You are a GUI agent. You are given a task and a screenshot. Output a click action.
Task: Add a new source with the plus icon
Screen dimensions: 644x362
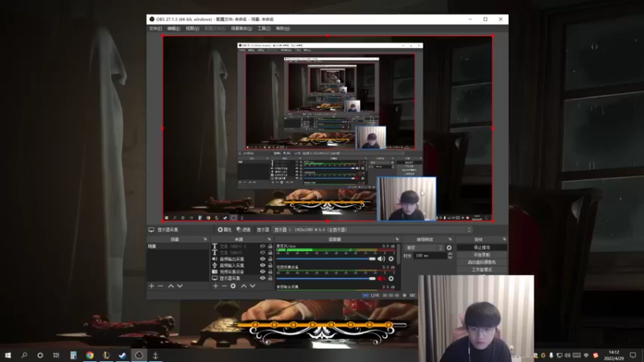[216, 286]
